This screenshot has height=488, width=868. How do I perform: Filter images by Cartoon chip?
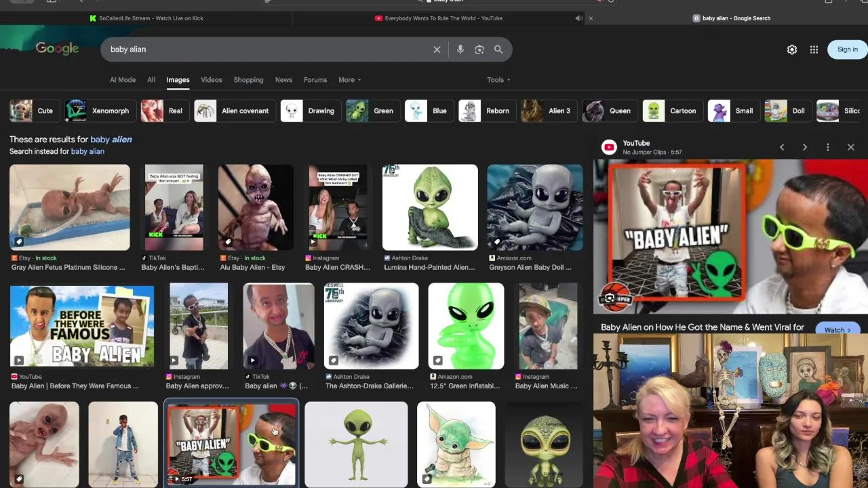tap(672, 110)
